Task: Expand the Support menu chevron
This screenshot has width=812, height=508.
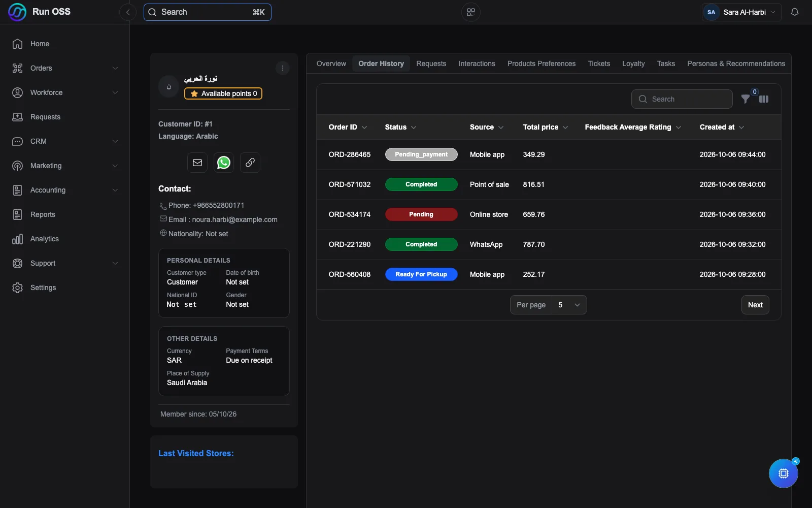Action: 115,263
